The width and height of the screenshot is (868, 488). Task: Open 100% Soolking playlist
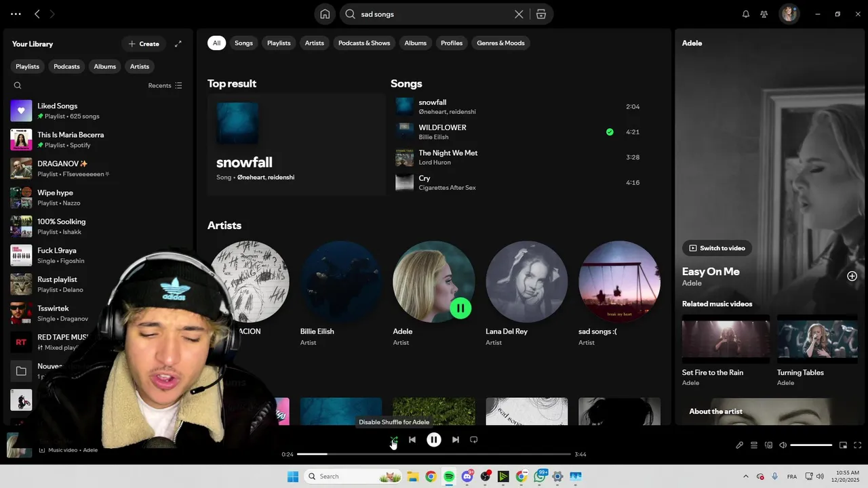point(98,226)
